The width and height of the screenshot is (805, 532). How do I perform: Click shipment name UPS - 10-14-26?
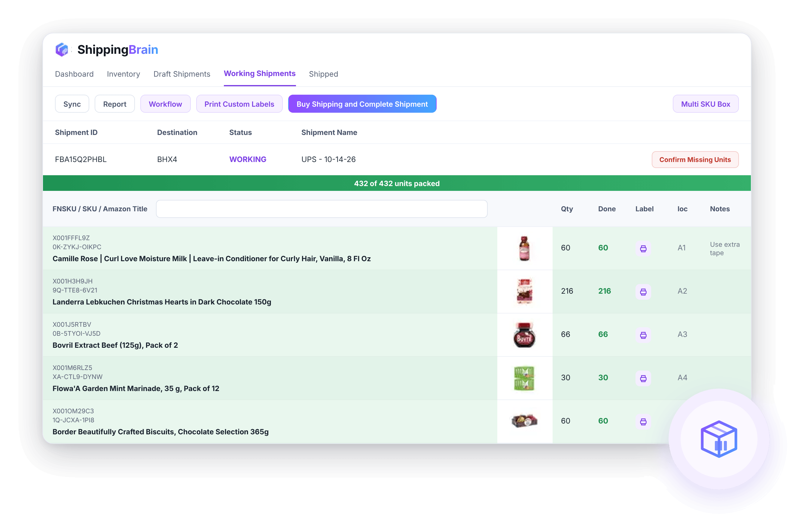click(328, 160)
